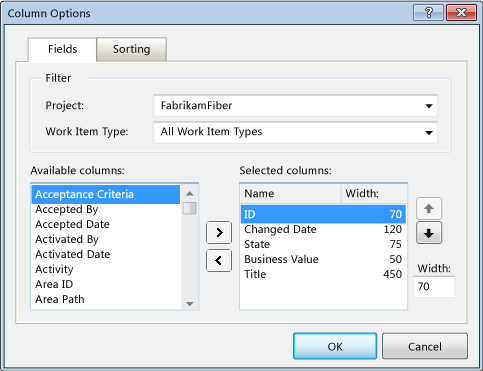Screen dimensions: 483x371
Task: Select the State row in Selected columns
Action: tap(323, 244)
